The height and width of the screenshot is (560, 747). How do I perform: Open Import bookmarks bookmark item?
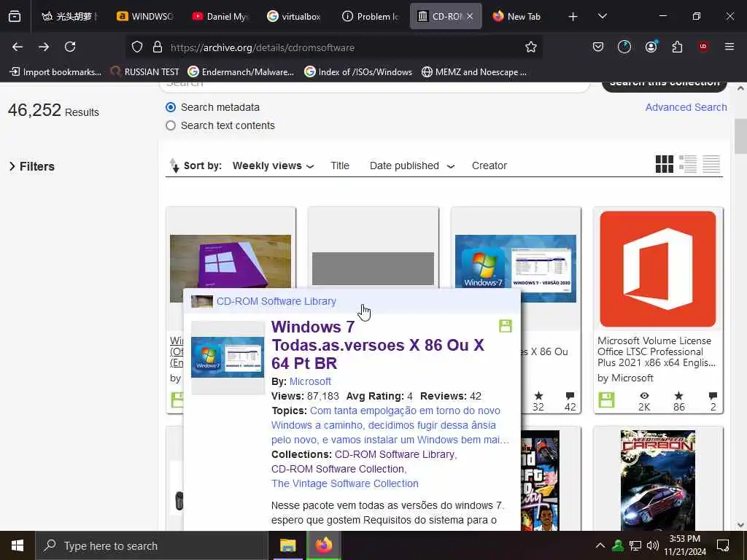click(55, 72)
